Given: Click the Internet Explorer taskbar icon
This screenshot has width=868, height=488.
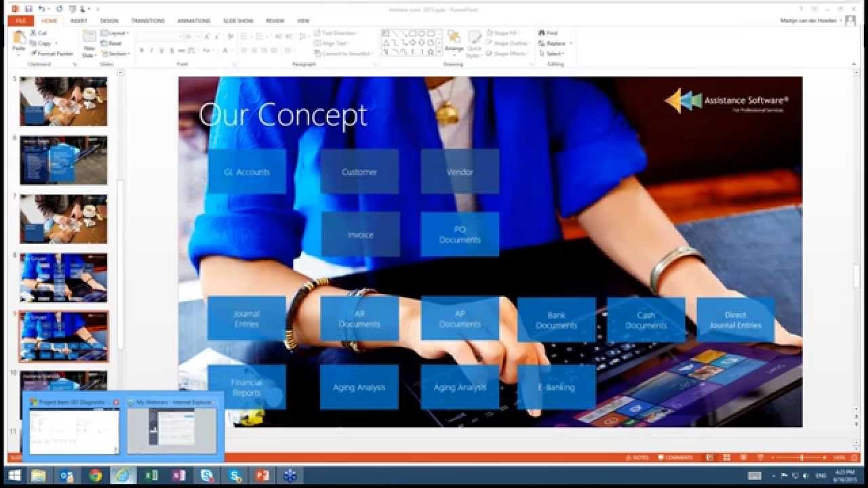Looking at the screenshot, I should coord(123,476).
